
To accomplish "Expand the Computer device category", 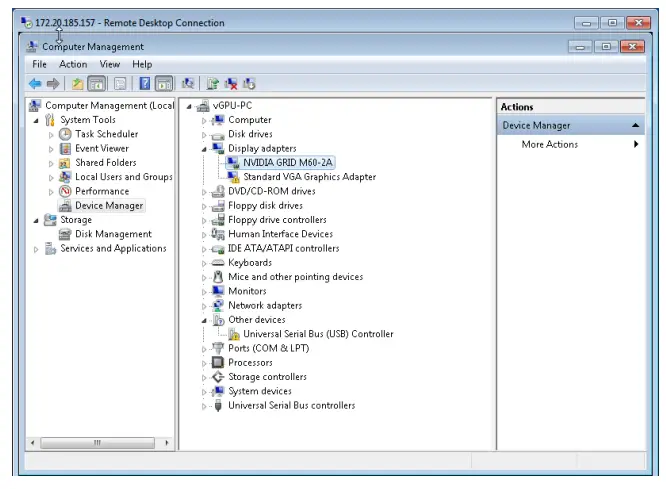I will click(x=204, y=121).
